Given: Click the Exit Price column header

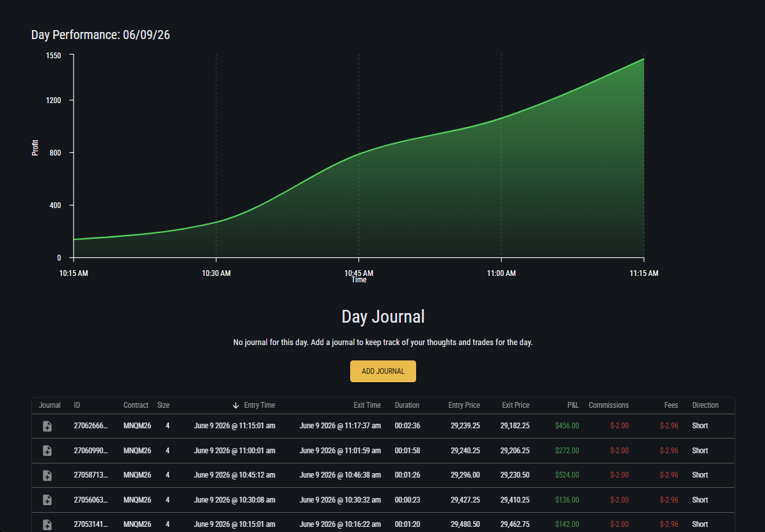Looking at the screenshot, I should 516,405.
